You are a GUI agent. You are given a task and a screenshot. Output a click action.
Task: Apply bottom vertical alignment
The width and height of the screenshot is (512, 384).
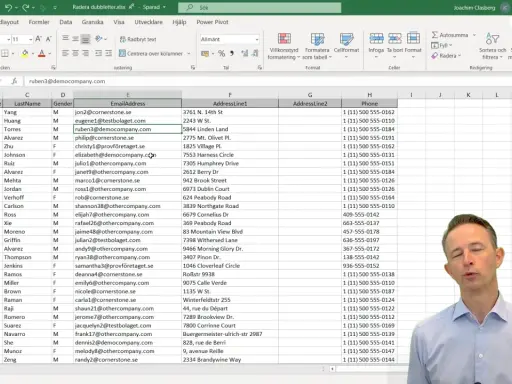pyautogui.click(x=86, y=39)
